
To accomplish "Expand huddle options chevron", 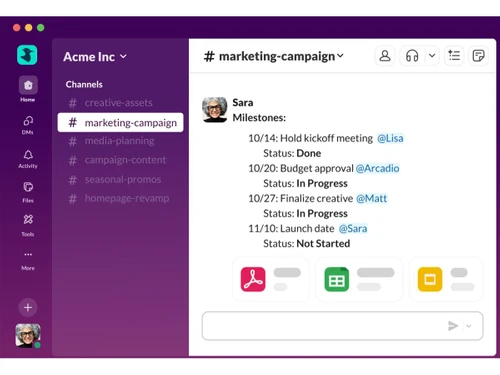I will tap(432, 56).
